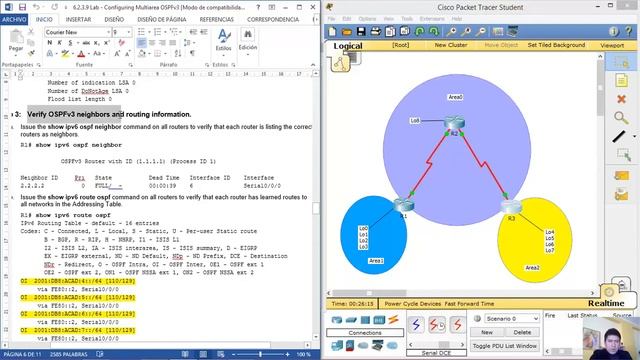Click Pegar paste button in Word
The width and height of the screenshot is (640, 360).
(x=16, y=43)
